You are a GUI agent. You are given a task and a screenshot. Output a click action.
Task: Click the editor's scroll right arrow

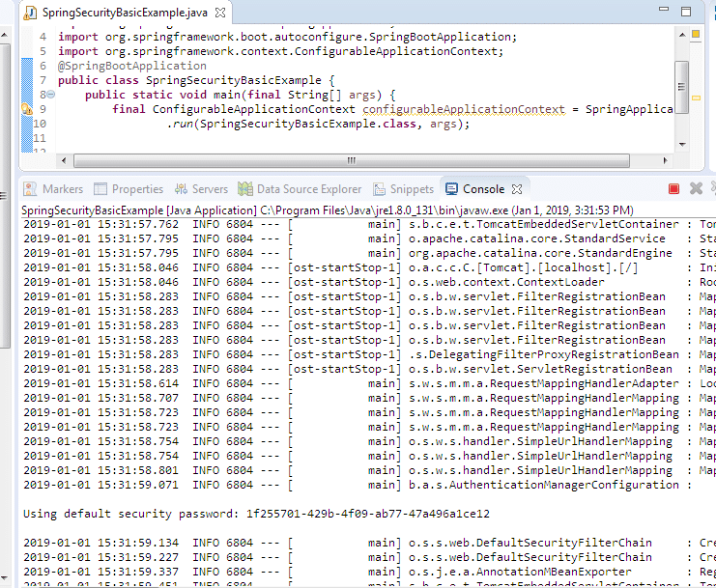click(665, 161)
